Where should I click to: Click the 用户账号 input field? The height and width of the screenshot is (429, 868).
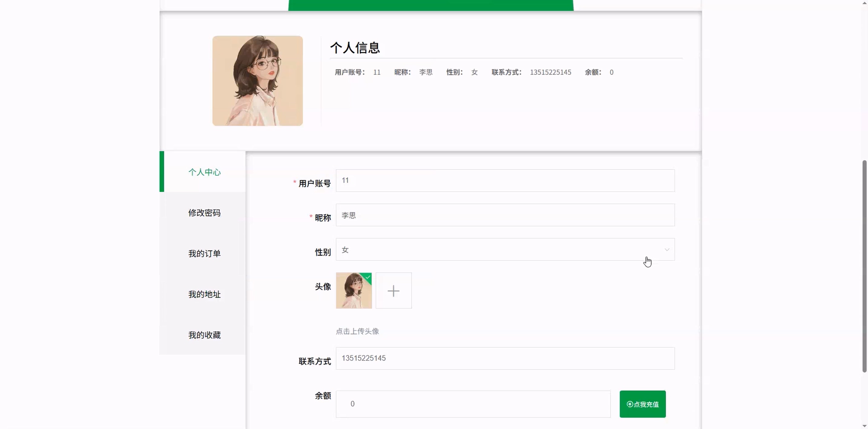505,181
